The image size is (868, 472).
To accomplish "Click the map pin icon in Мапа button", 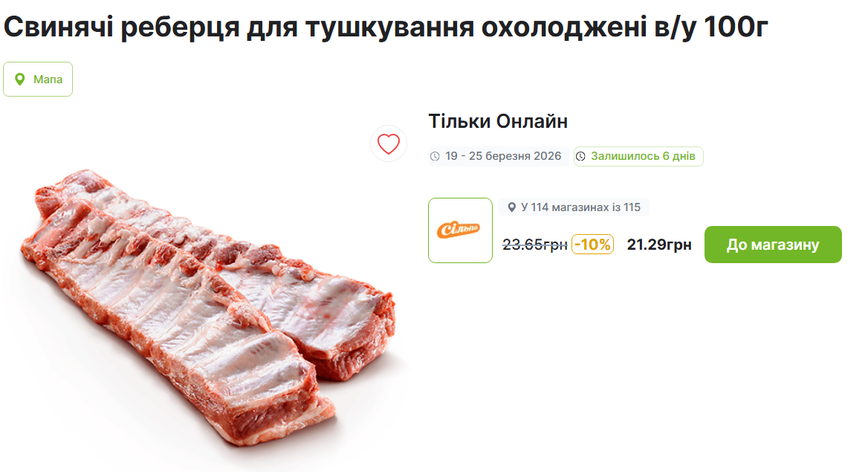I will [x=20, y=80].
